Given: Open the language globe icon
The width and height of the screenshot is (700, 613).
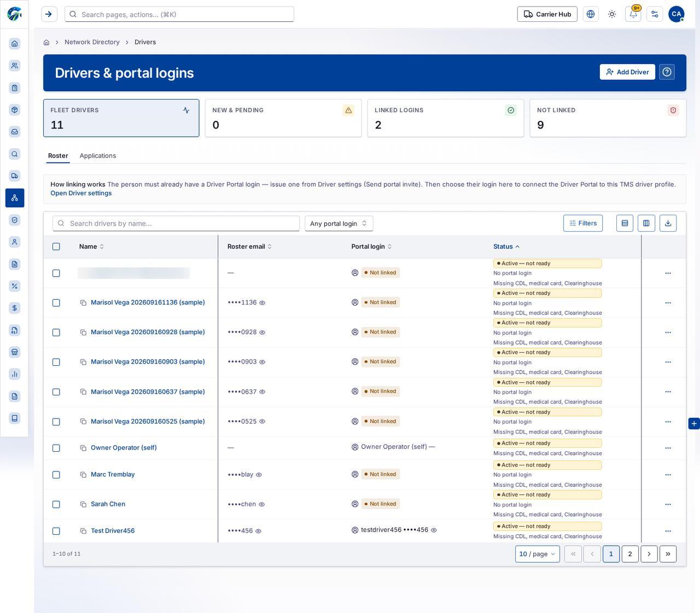Looking at the screenshot, I should 591,14.
